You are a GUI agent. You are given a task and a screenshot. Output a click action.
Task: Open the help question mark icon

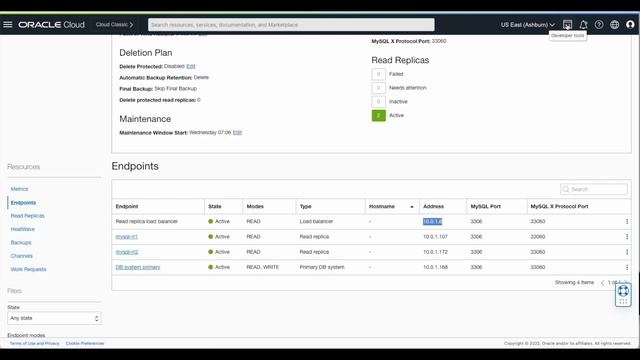599,24
